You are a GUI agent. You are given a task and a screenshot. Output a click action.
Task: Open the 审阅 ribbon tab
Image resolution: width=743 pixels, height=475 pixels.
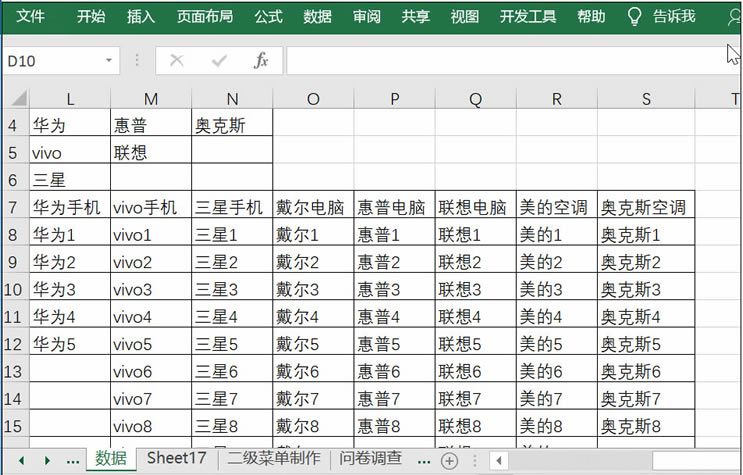(x=367, y=17)
